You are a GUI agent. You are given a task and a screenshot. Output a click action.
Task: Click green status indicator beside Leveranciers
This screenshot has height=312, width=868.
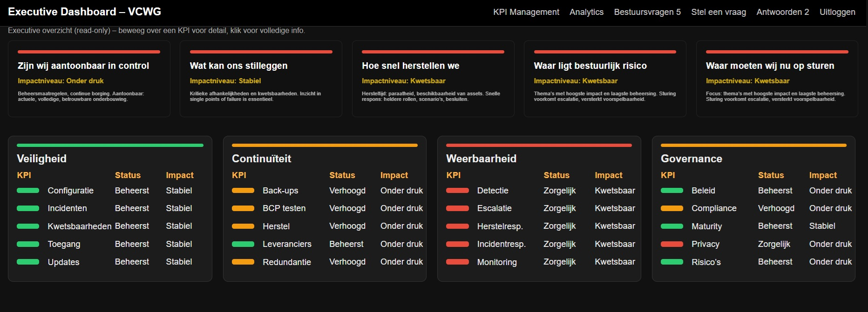(x=243, y=244)
